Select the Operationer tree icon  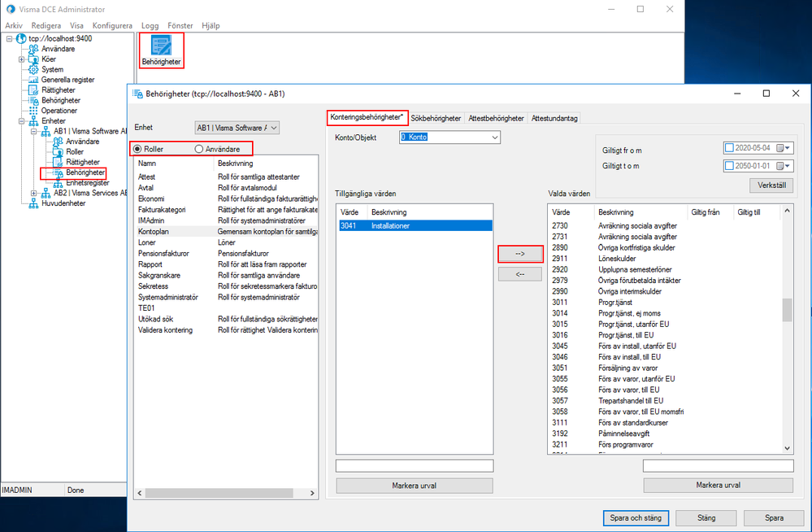[33, 111]
